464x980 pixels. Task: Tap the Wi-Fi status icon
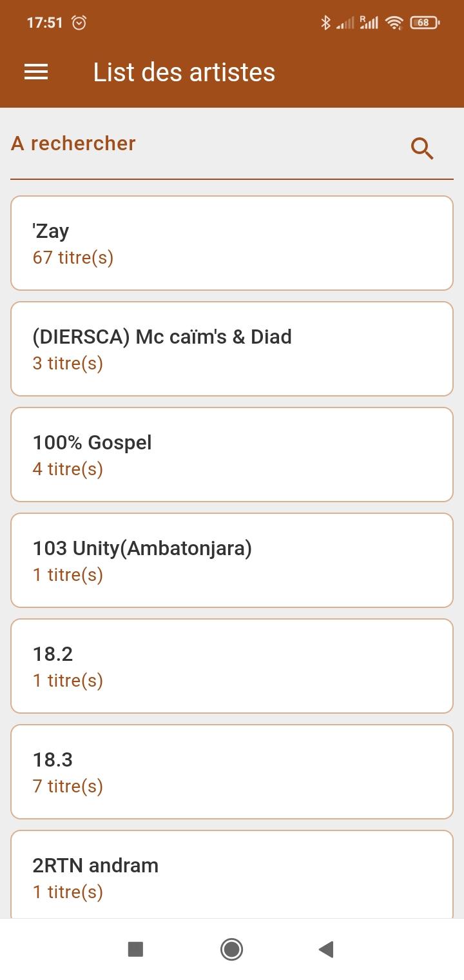393,23
